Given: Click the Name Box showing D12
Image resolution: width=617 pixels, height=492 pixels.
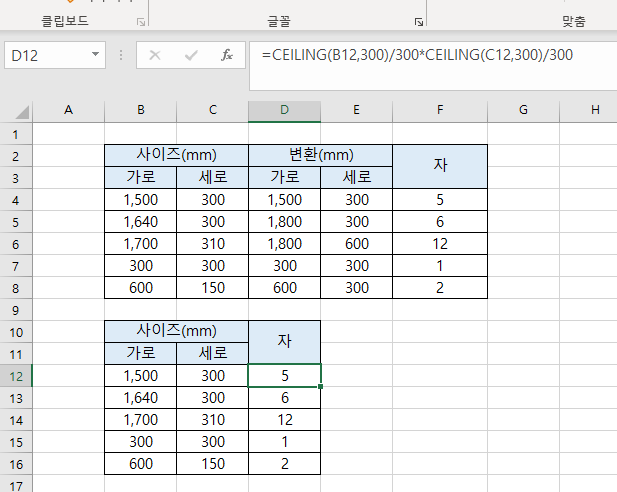Looking at the screenshot, I should point(55,55).
